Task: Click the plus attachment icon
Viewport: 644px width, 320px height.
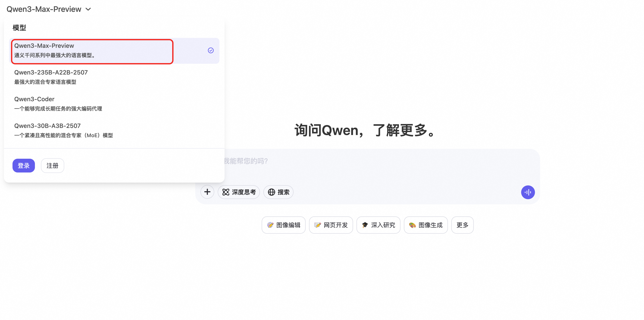Action: point(207,192)
